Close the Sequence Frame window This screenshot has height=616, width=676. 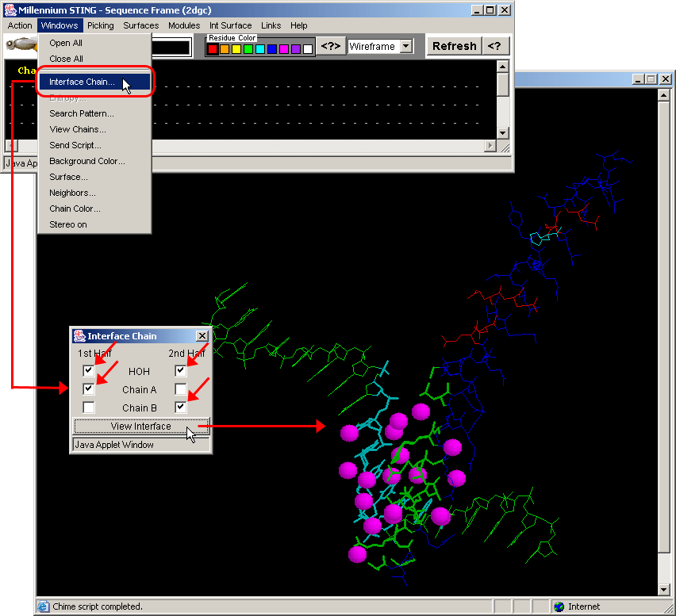[x=505, y=10]
